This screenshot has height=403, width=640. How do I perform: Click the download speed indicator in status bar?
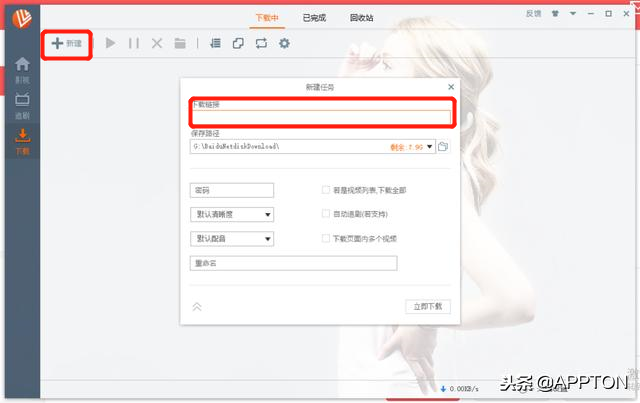459,389
